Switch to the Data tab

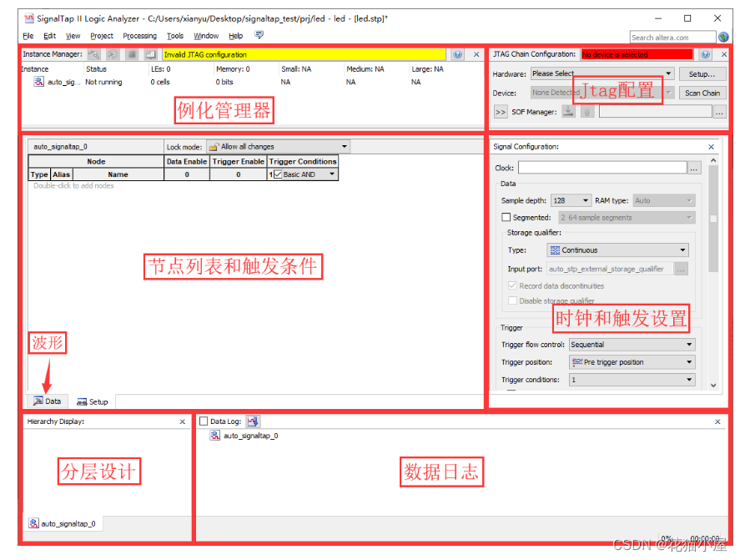(x=48, y=401)
